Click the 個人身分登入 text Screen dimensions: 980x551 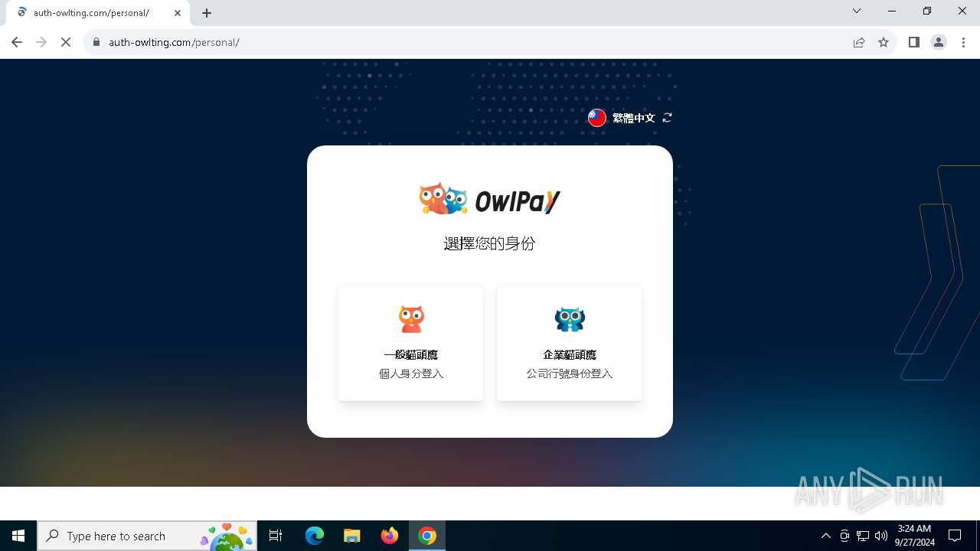point(411,373)
